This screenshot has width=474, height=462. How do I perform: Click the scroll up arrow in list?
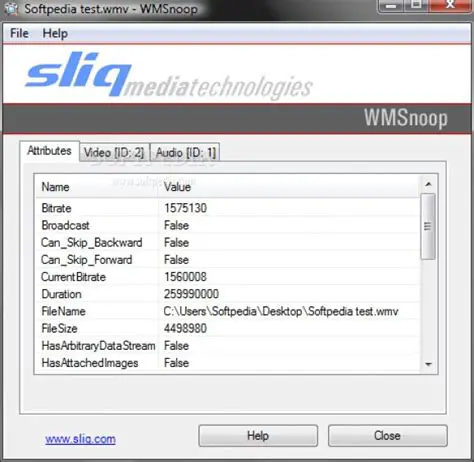click(429, 184)
